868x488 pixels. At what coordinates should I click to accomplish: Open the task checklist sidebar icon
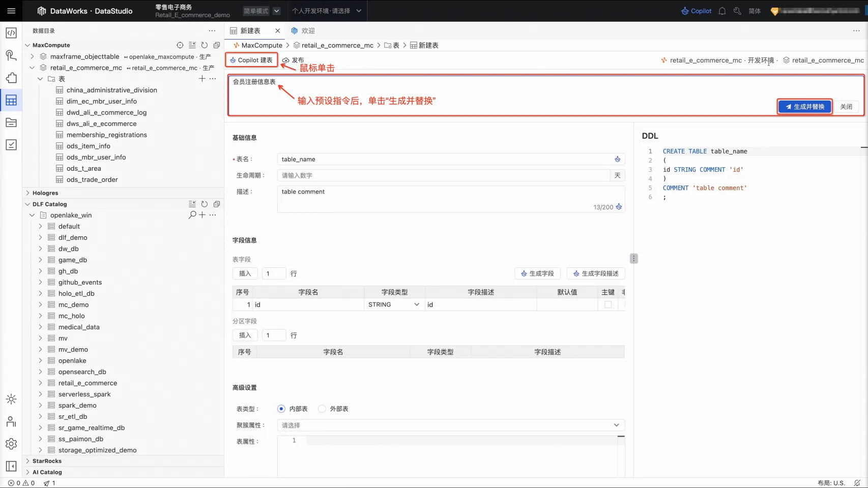[x=11, y=145]
